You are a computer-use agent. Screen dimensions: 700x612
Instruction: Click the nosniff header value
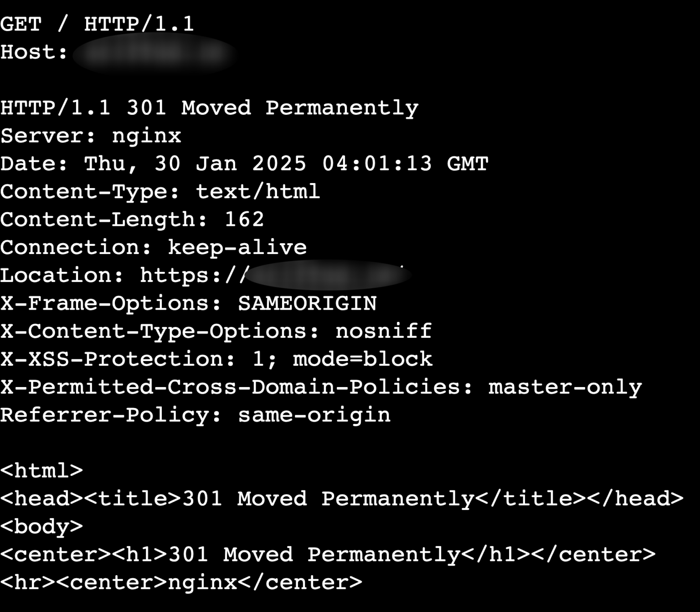383,331
